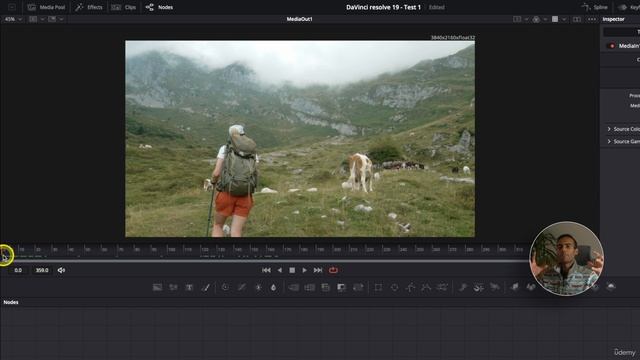Add a Background node from toolbar

[157, 287]
